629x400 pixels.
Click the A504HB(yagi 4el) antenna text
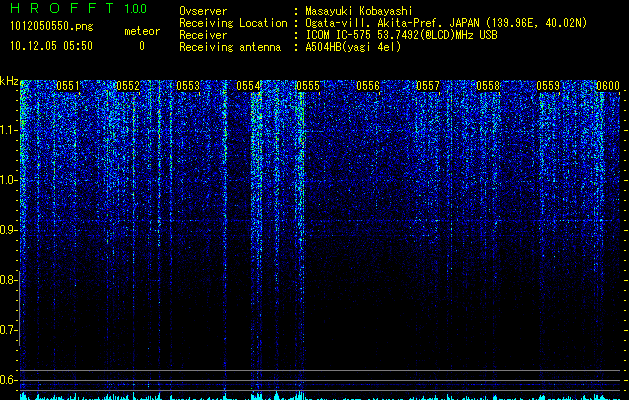pos(353,47)
